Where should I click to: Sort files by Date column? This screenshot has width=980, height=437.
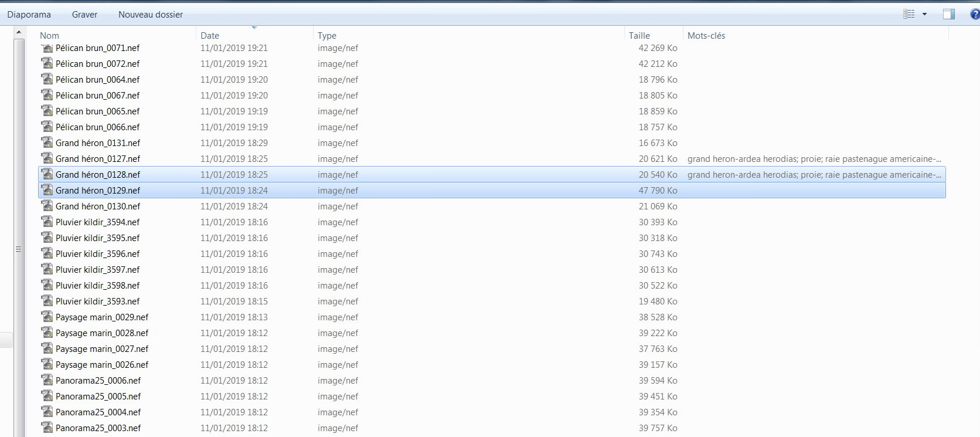click(x=210, y=35)
